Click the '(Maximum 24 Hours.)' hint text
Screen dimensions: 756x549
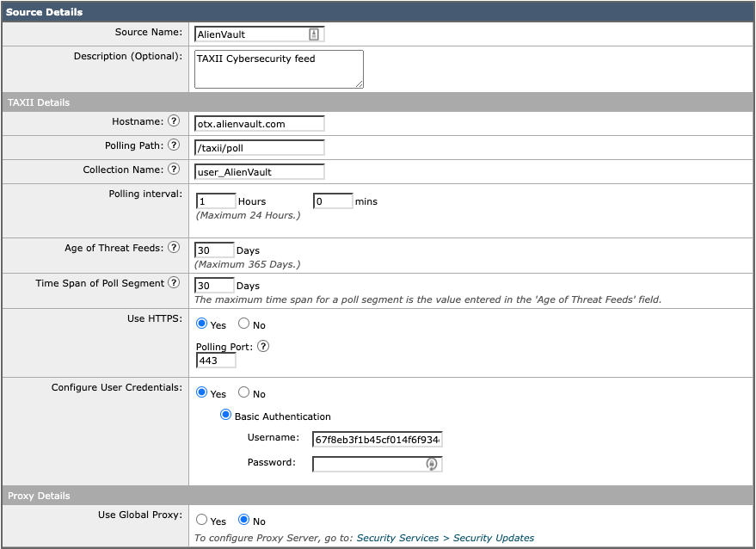point(248,215)
